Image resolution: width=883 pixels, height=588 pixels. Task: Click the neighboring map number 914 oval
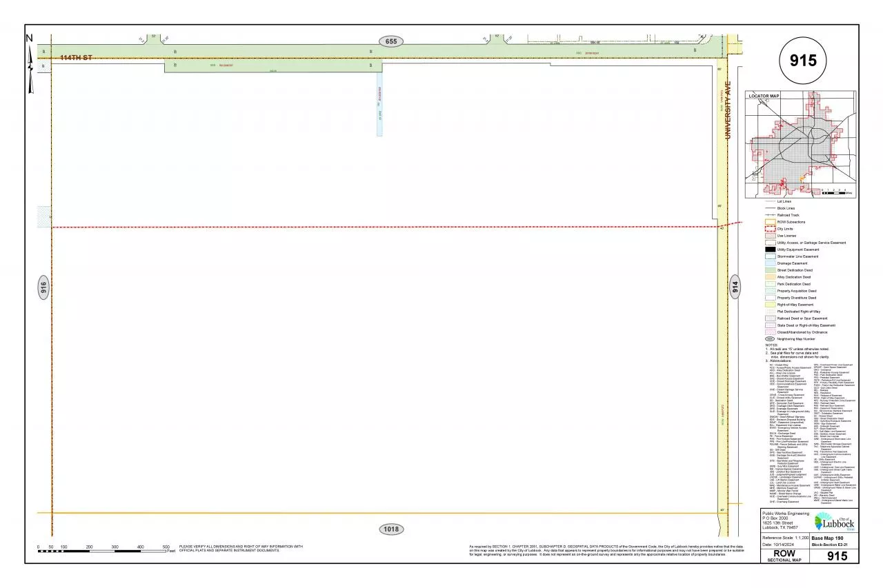coord(735,285)
